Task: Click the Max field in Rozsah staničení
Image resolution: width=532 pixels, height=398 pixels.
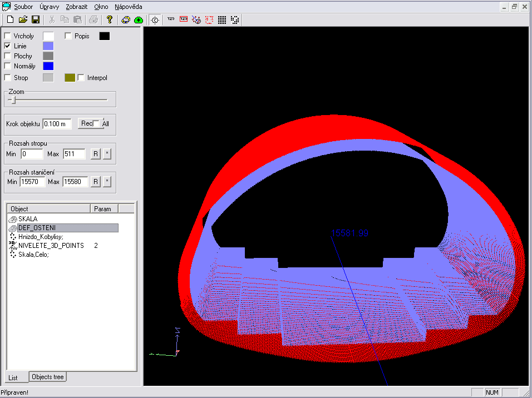Action: (x=75, y=182)
